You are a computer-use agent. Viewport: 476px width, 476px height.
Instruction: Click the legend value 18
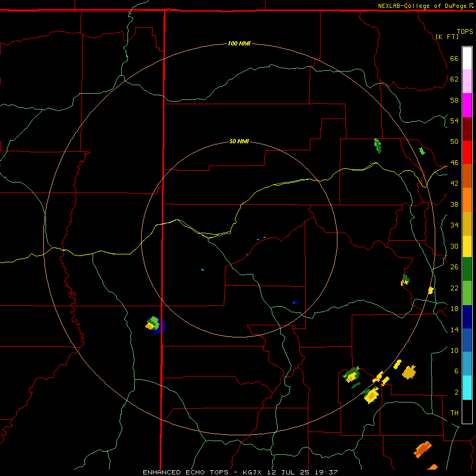tap(454, 309)
